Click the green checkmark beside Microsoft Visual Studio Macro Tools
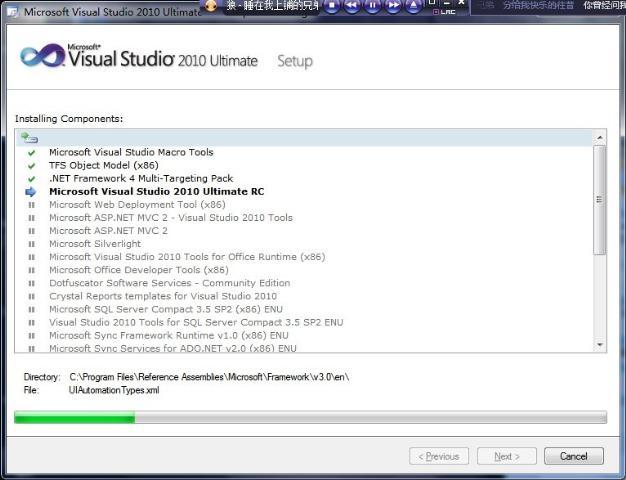626x480 pixels. (x=32, y=153)
